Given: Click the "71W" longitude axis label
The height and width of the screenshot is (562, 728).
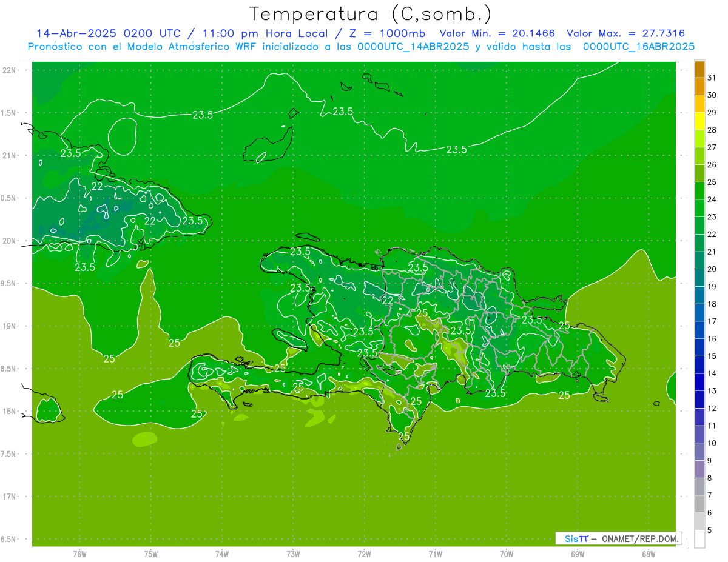Looking at the screenshot, I should click(435, 554).
